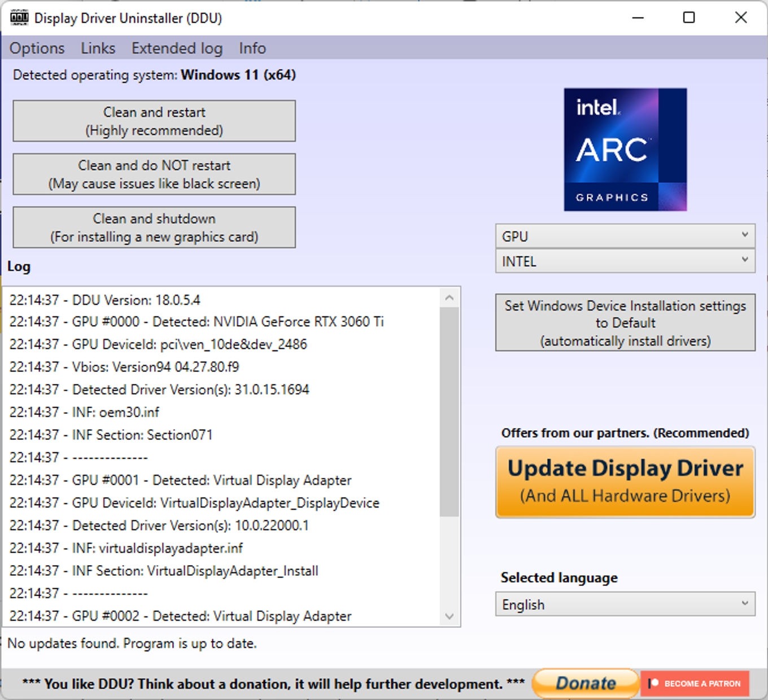Click the log scrollbar up arrow
The height and width of the screenshot is (700, 768).
450,297
